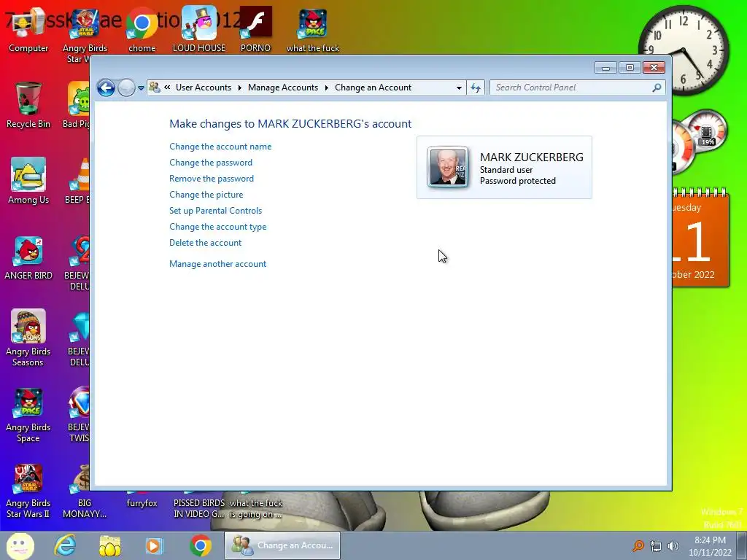Select Angry Birds Space icon in left column
The image size is (747, 560).
pos(28,415)
